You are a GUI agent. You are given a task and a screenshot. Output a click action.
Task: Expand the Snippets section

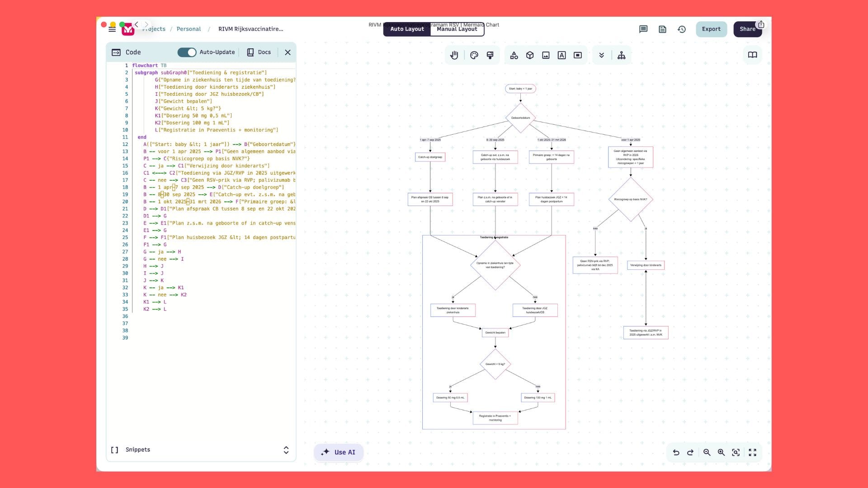coord(286,450)
